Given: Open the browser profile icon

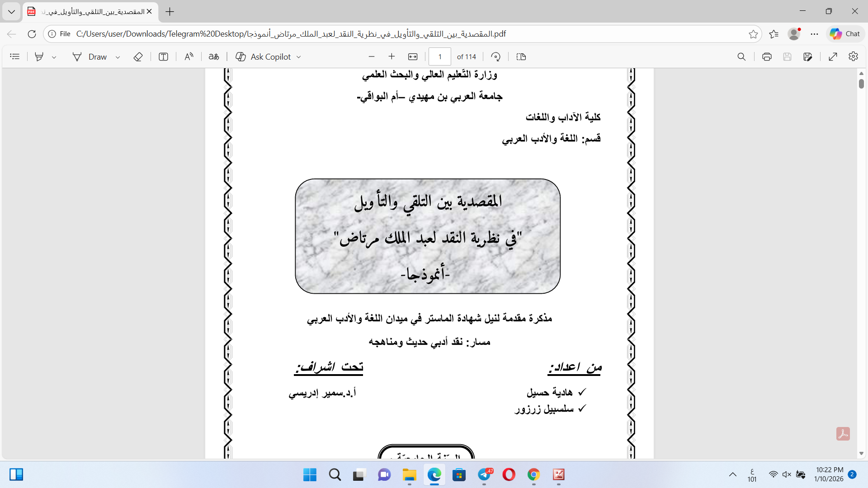Looking at the screenshot, I should pyautogui.click(x=794, y=34).
